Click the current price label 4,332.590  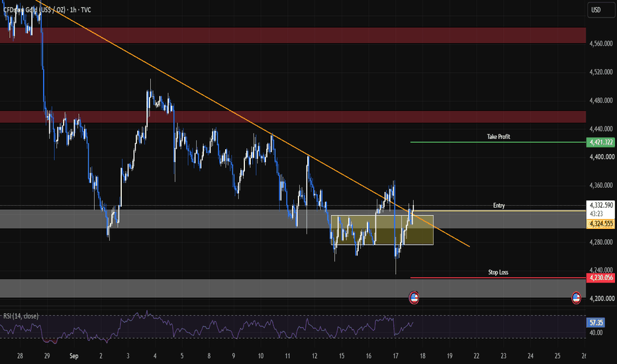tap(600, 205)
